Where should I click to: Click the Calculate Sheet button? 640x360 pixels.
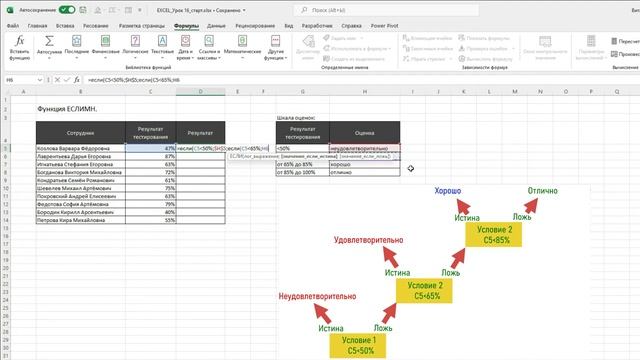pyautogui.click(x=625, y=54)
